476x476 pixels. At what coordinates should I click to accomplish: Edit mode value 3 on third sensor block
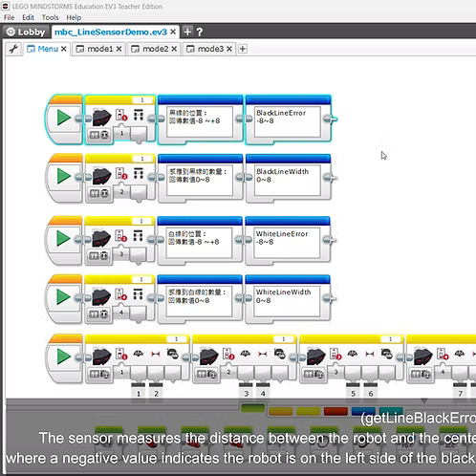121,254
